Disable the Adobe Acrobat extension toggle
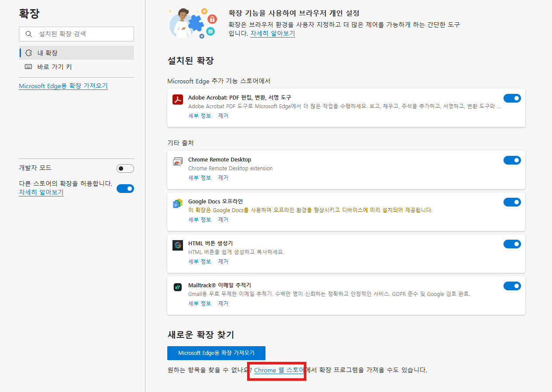The image size is (552, 392). (x=512, y=98)
